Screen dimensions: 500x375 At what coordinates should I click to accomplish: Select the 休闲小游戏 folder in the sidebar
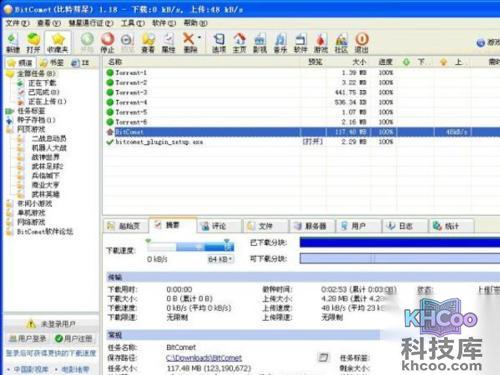[x=35, y=203]
